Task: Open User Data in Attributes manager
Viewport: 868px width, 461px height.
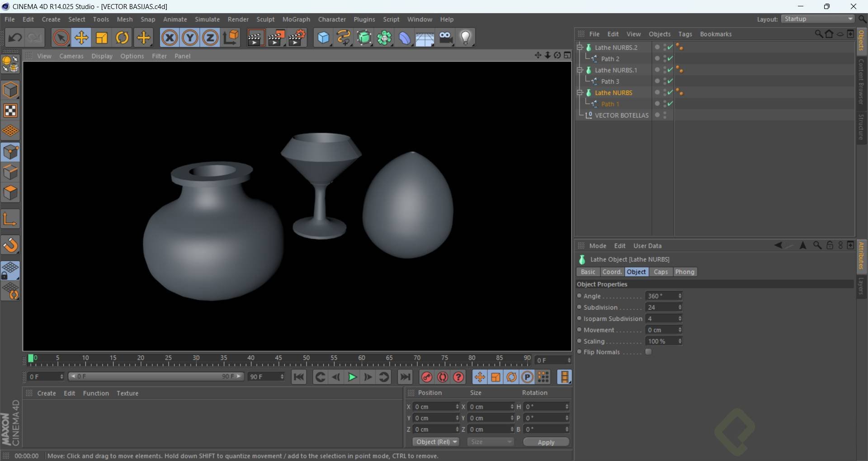Action: click(647, 246)
